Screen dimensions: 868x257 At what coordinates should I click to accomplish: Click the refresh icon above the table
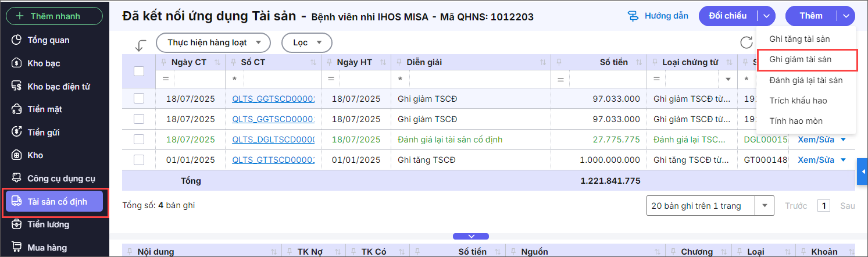click(x=746, y=42)
